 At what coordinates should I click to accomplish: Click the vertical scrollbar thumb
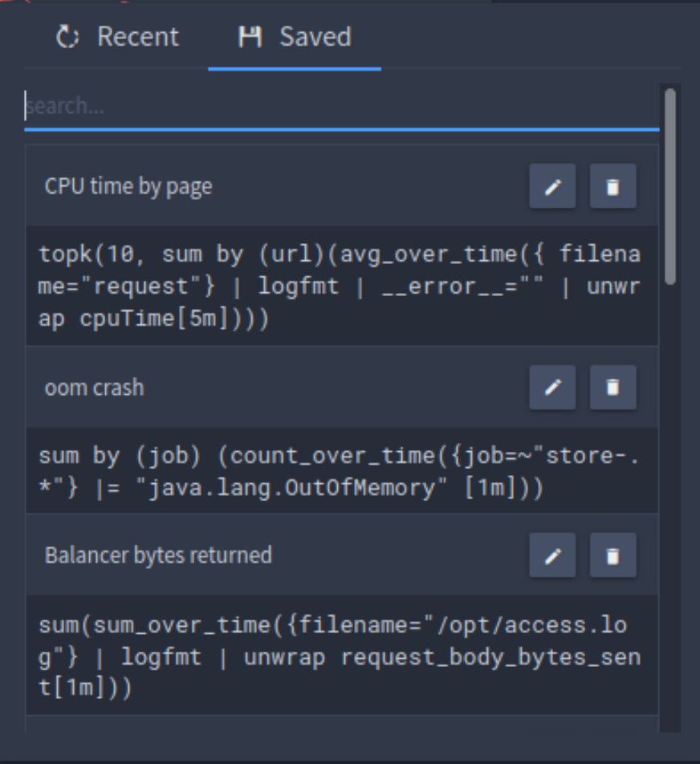(670, 186)
